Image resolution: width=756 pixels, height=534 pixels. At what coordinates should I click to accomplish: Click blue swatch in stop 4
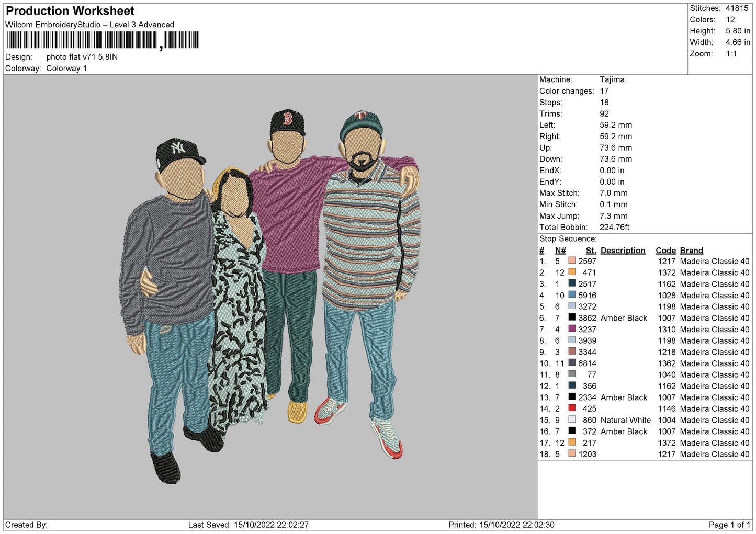(572, 295)
